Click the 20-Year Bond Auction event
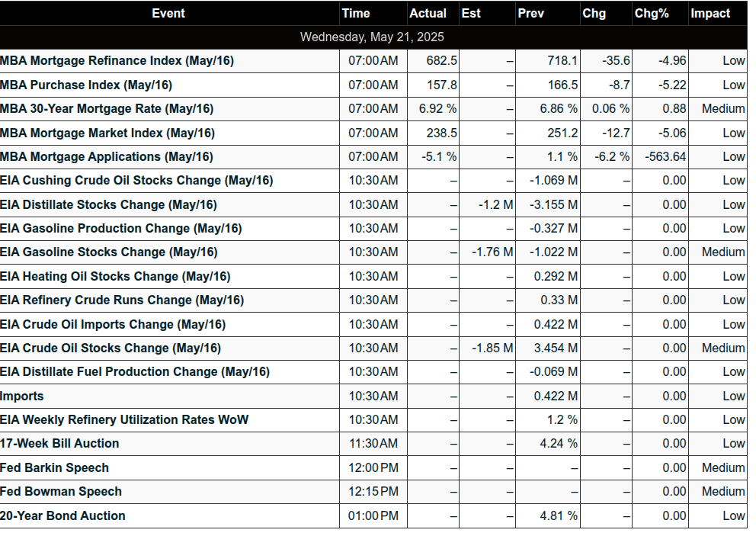 tap(62, 515)
